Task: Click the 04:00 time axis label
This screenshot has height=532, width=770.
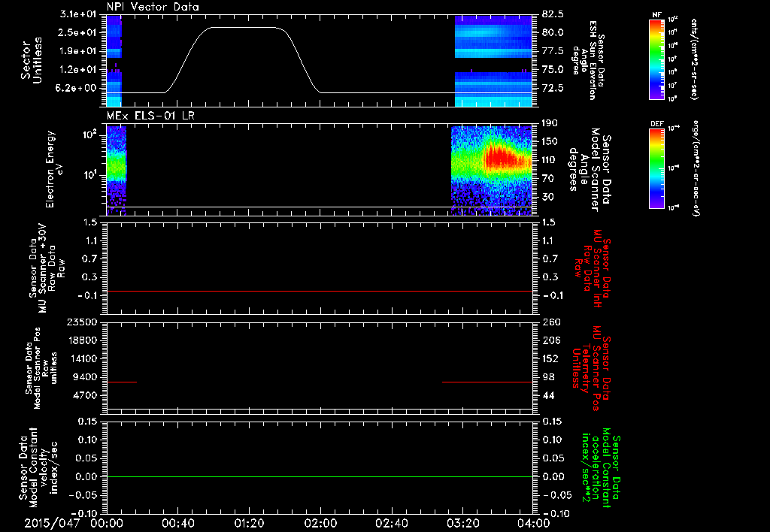Action: click(x=534, y=523)
